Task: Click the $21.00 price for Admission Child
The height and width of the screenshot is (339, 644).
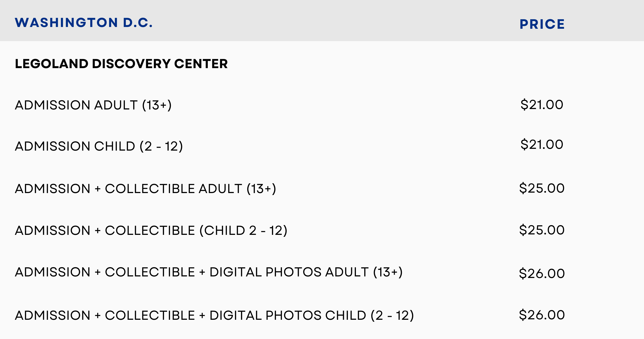Action: [x=542, y=144]
